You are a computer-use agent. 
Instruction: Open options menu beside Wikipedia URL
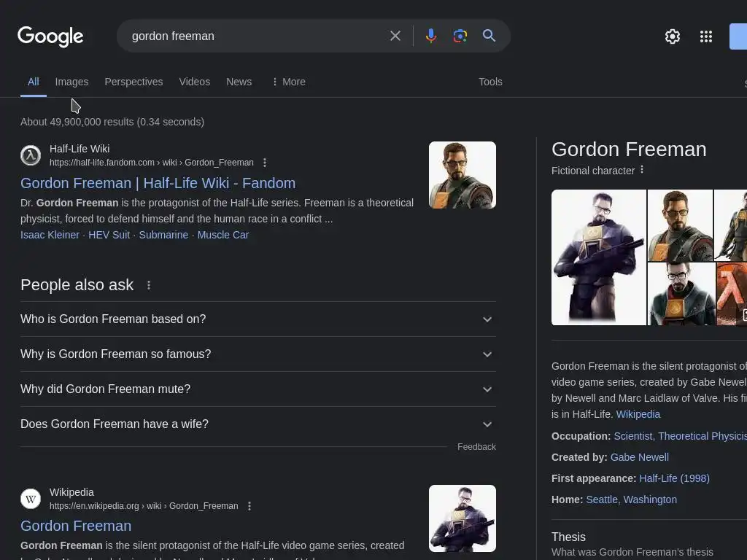pyautogui.click(x=249, y=506)
